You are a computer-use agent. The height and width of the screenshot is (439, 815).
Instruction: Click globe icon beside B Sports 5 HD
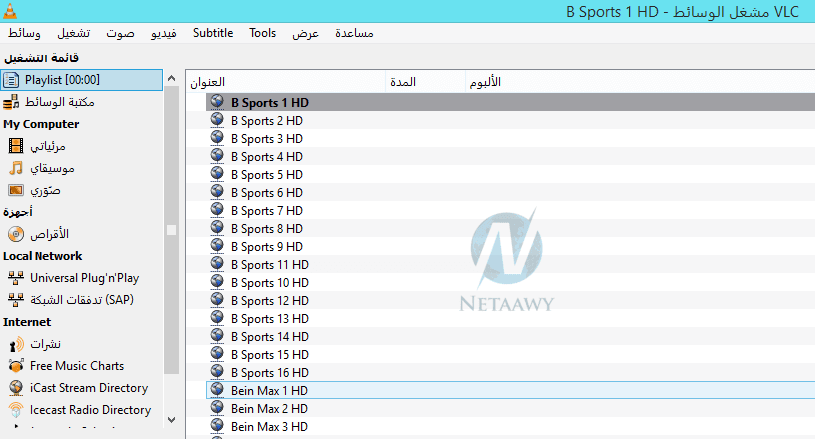click(x=217, y=174)
